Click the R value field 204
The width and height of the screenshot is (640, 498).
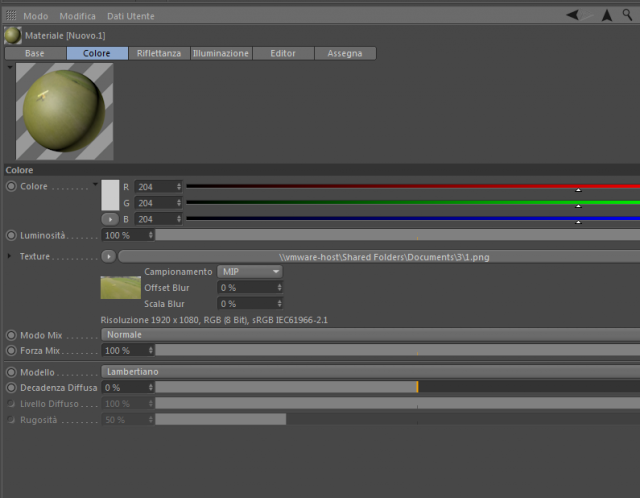coord(158,187)
